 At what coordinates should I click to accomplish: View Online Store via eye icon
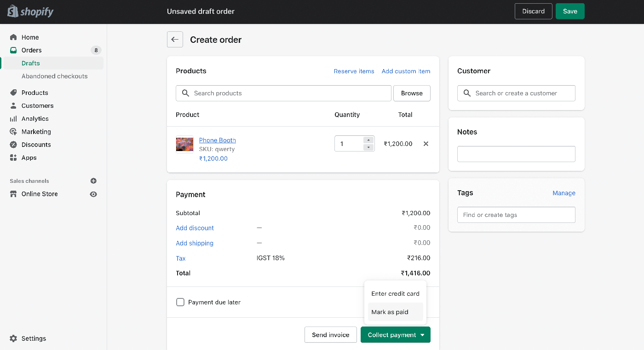coord(93,194)
